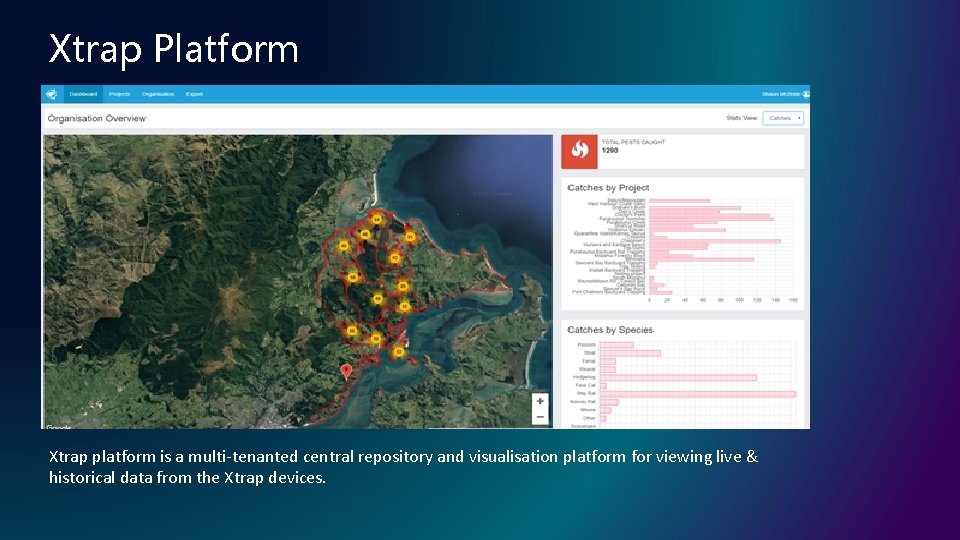Viewport: 960px width, 540px height.
Task: Click the Catches by Project heading
Action: tap(608, 188)
